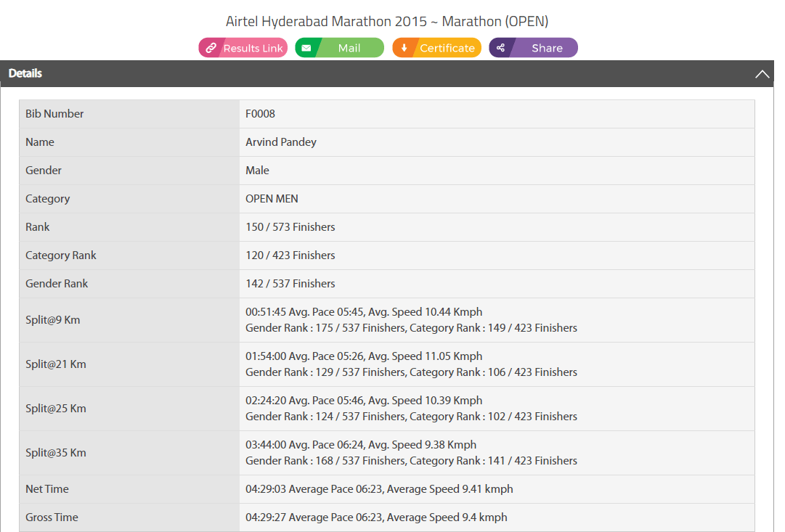
Task: Open the Results Link button
Action: coord(243,48)
